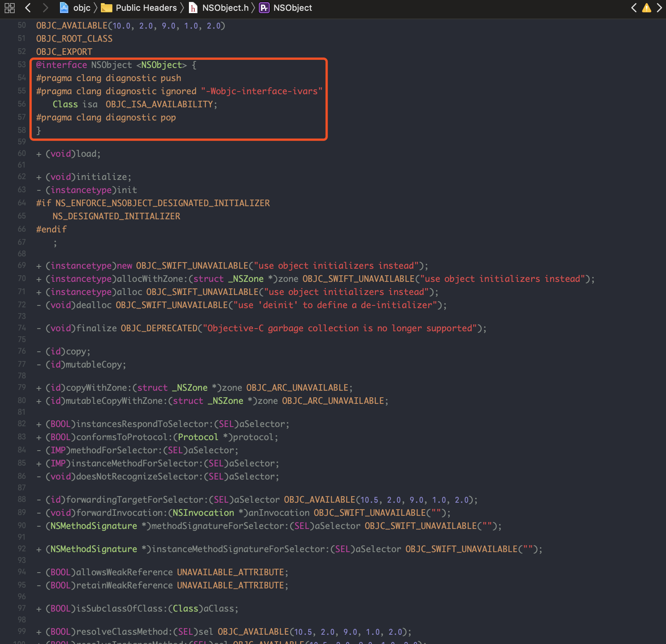
Task: Click 'allocWithZone:' method name
Action: click(152, 279)
